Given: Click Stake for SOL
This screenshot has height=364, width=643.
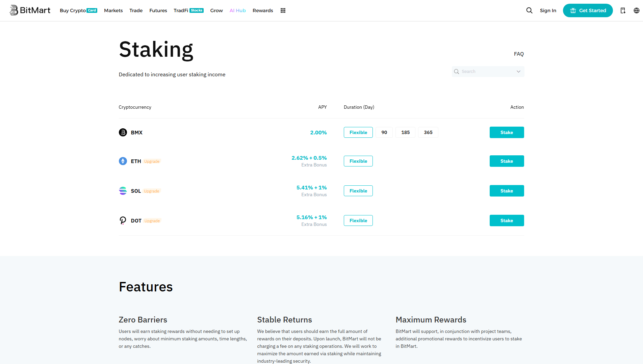Looking at the screenshot, I should (507, 191).
